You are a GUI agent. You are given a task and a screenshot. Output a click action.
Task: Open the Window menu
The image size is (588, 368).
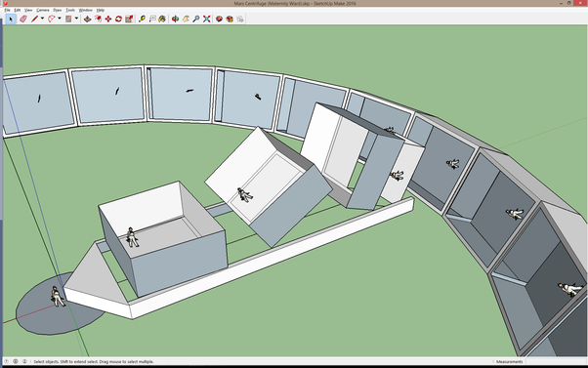coord(86,10)
